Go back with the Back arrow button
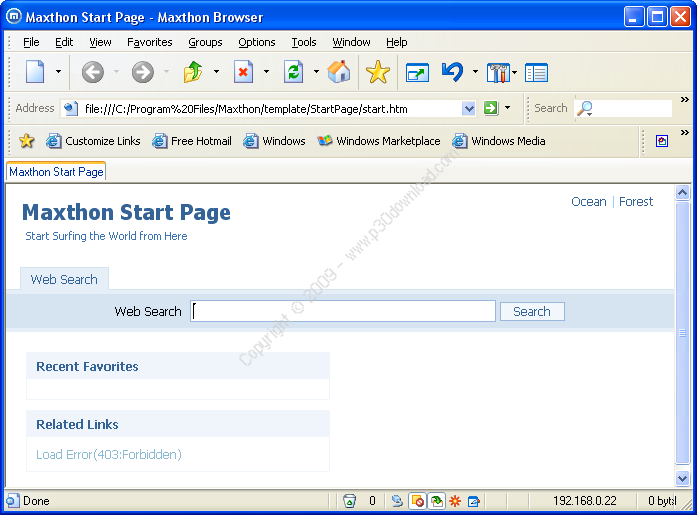The height and width of the screenshot is (515, 697). point(92,72)
